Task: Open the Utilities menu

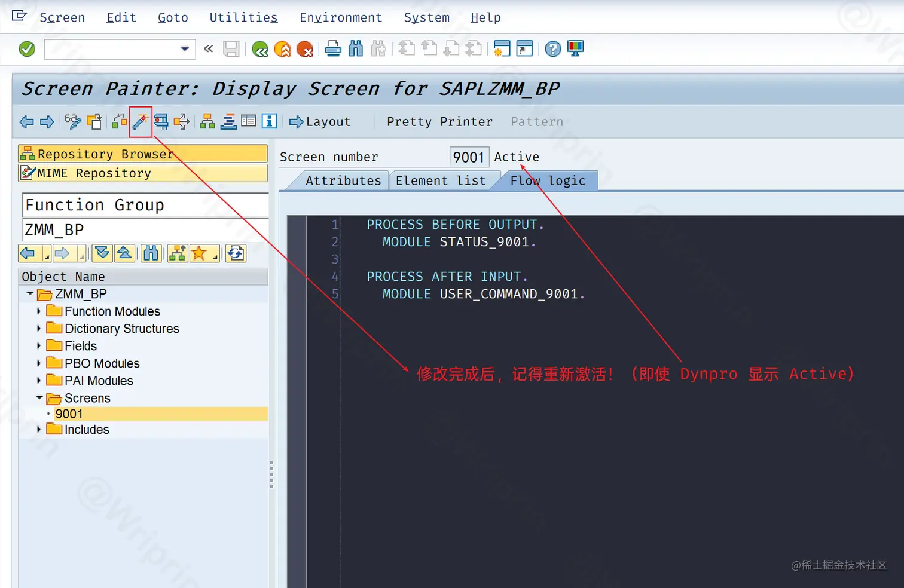Action: click(243, 17)
